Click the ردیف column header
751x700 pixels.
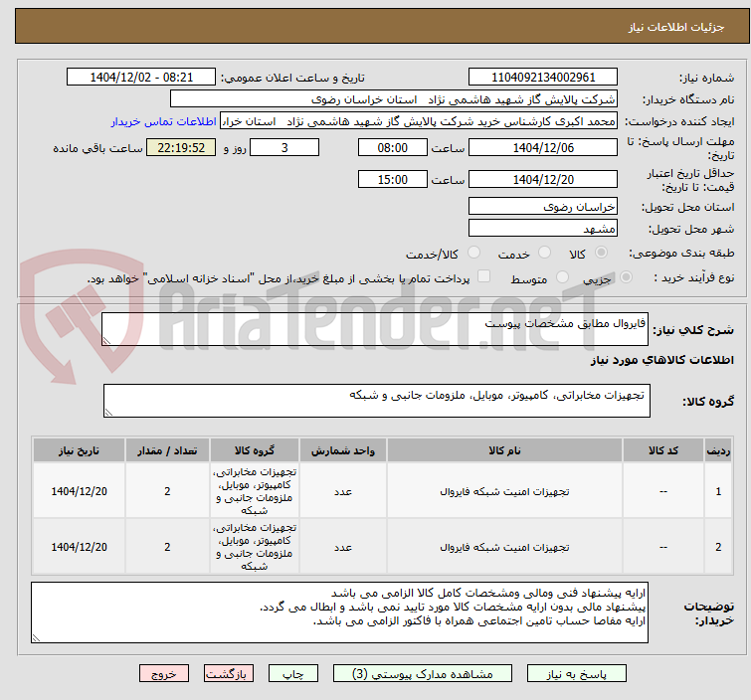[x=718, y=450]
